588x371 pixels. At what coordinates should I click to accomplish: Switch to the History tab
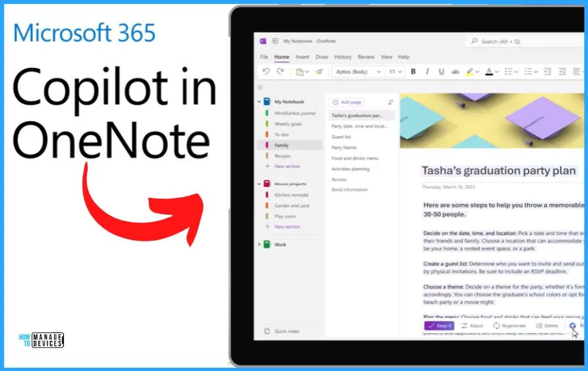(x=343, y=57)
